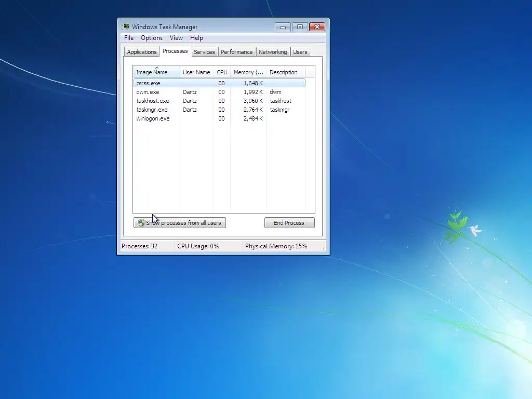Click the window resize grip in status bar
Screen dimensions: 532x399
click(323, 249)
